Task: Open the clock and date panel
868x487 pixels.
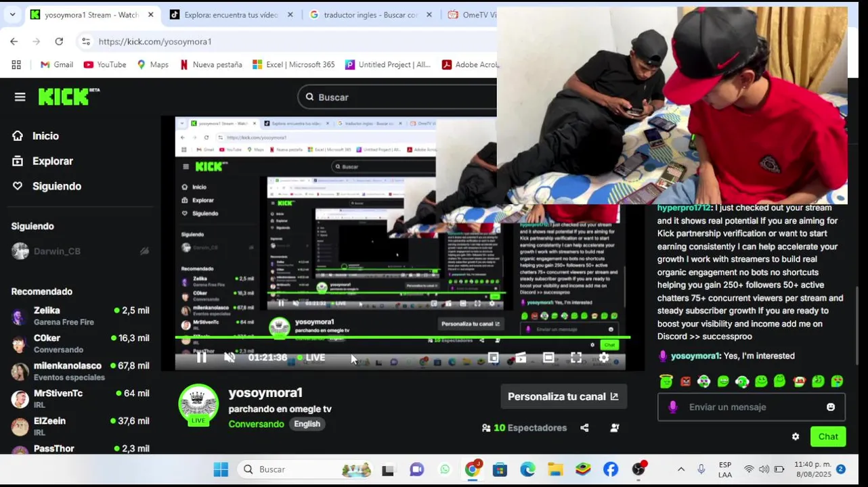Action: pyautogui.click(x=812, y=469)
